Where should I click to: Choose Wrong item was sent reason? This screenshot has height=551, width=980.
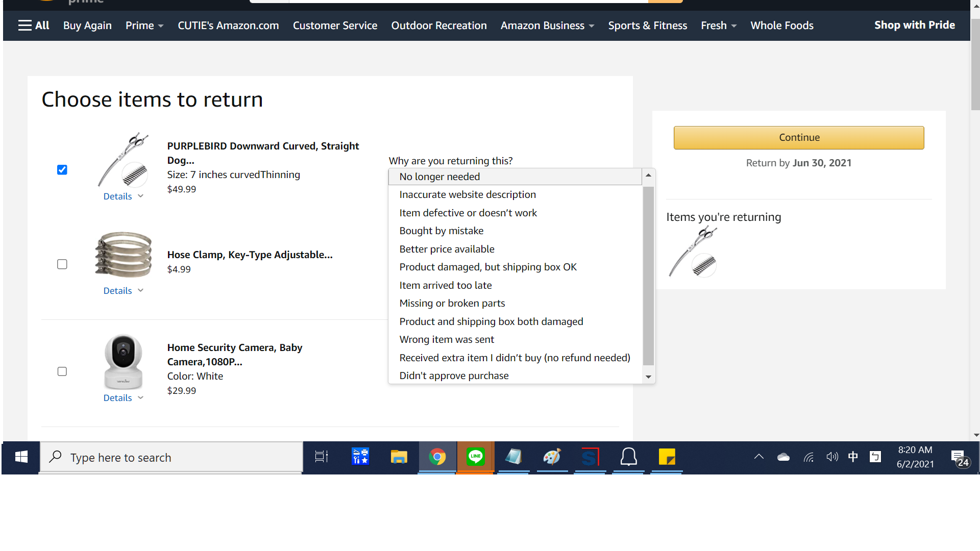tap(515, 340)
